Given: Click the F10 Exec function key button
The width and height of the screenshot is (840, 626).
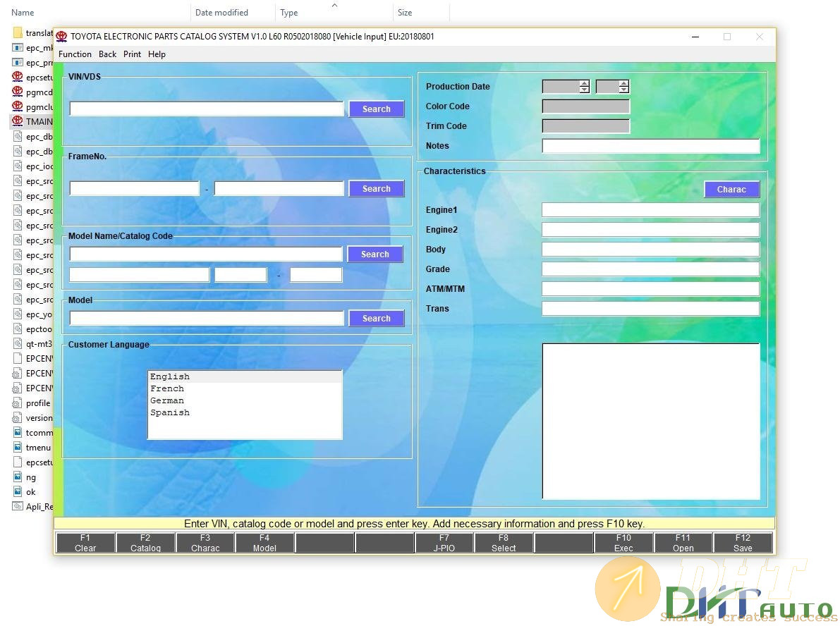Looking at the screenshot, I should [623, 542].
